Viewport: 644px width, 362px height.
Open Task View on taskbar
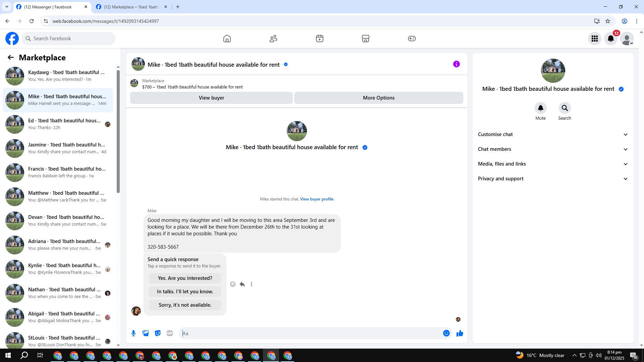click(x=40, y=355)
